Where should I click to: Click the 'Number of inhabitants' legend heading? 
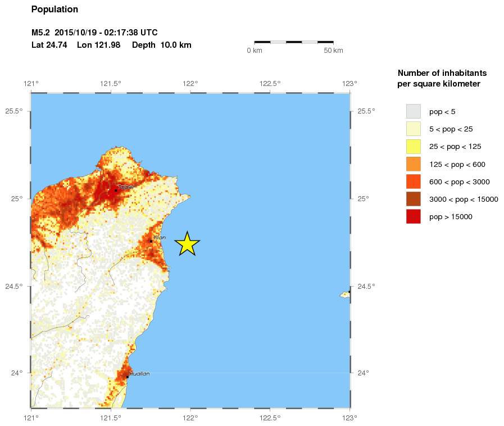[442, 73]
